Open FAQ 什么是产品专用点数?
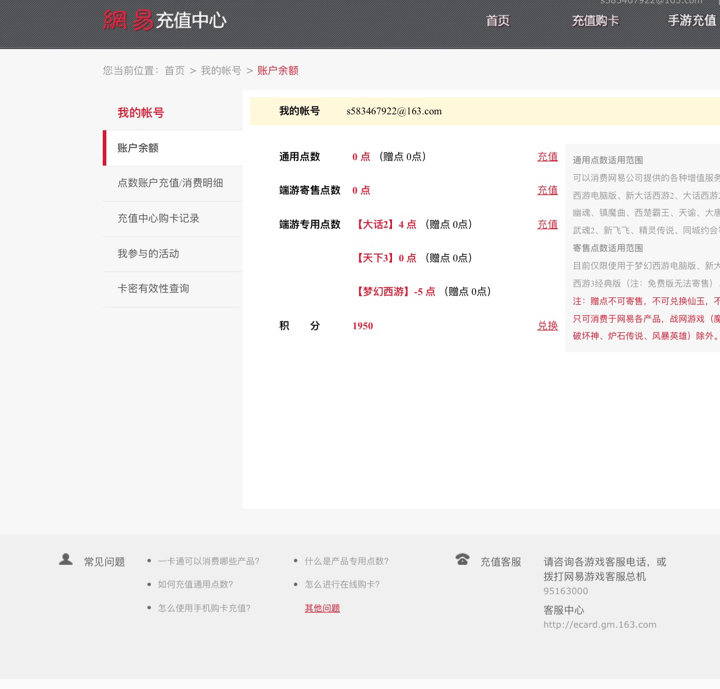 [x=347, y=561]
